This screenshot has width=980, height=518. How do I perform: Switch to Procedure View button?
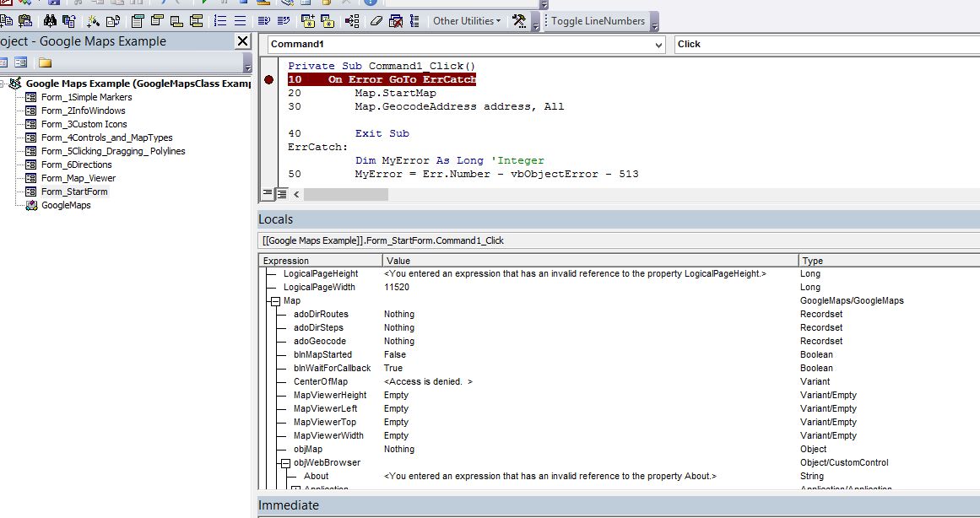click(x=268, y=194)
